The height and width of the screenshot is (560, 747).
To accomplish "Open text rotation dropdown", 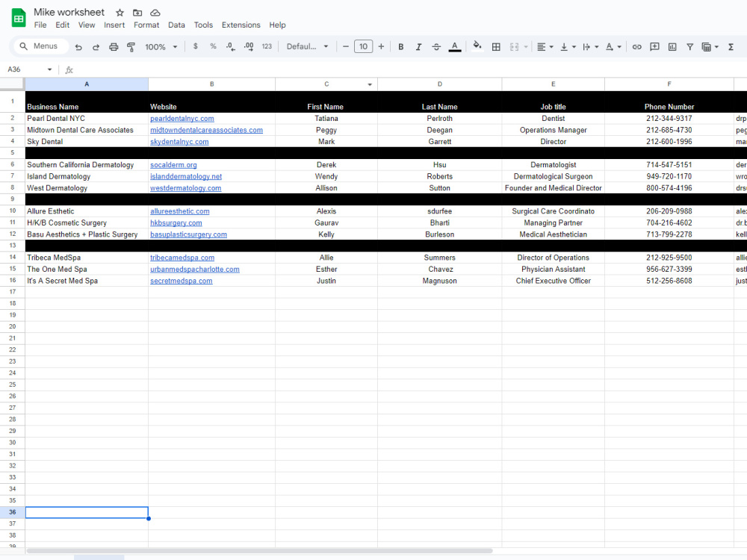I will tap(613, 46).
